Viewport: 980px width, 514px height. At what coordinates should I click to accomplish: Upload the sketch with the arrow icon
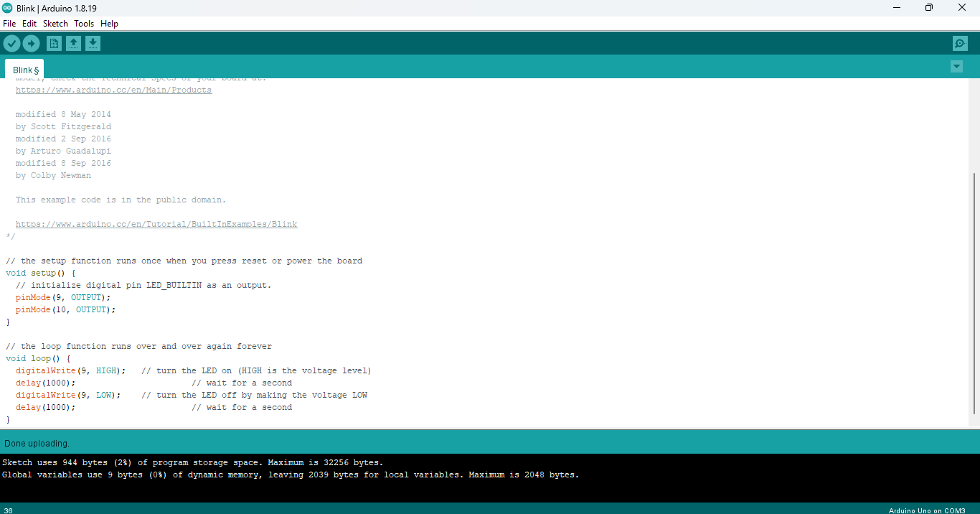click(x=31, y=43)
